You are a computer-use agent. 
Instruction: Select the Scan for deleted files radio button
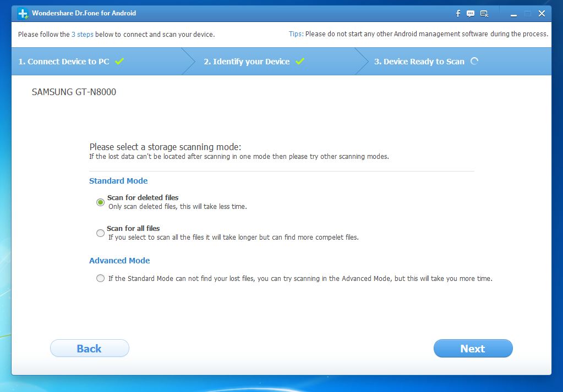(101, 202)
